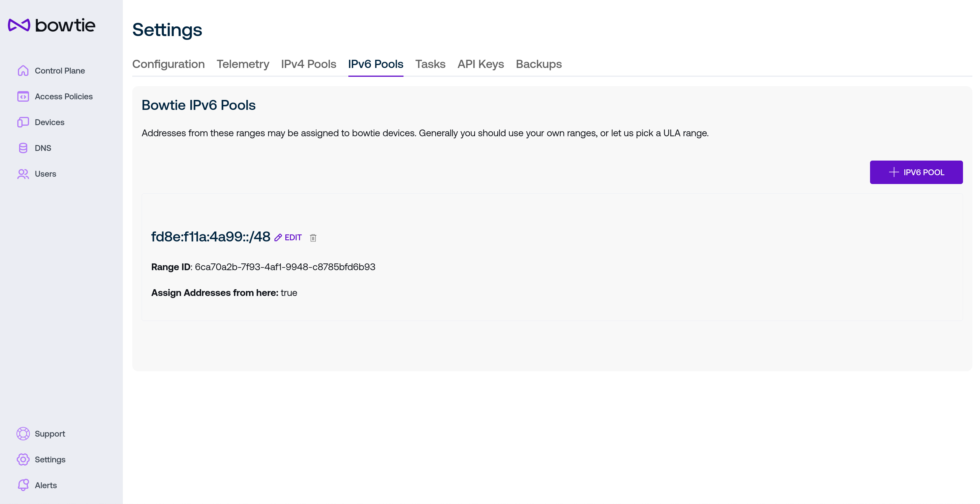Click the Access Policies code icon

[x=23, y=96]
